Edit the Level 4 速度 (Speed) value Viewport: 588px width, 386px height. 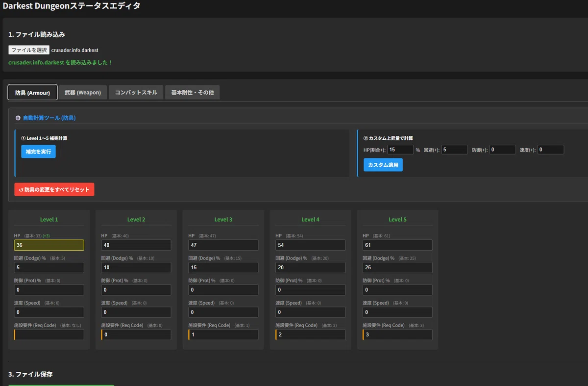coord(311,312)
